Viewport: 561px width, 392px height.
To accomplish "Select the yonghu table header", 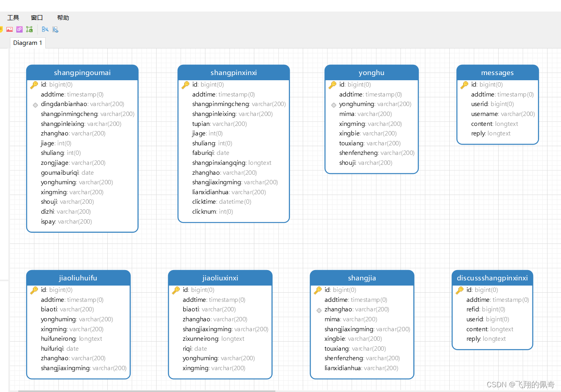I will (371, 73).
